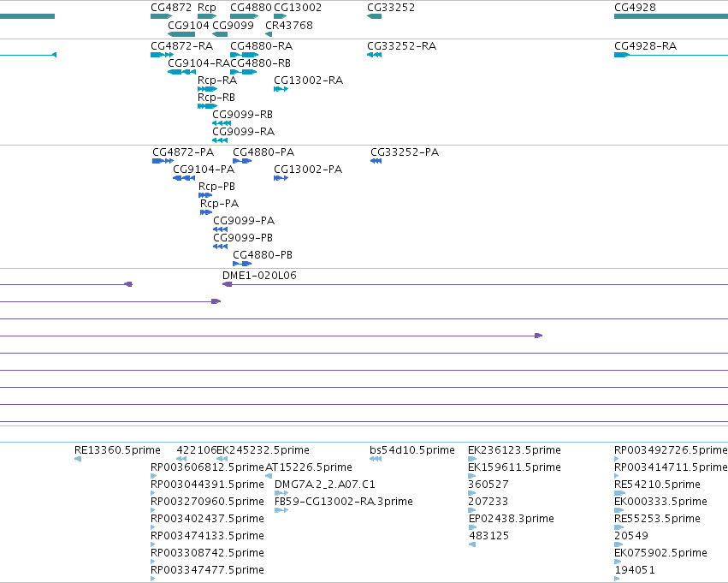Select the Rcp-RB transcript glyph
Image resolution: width=728 pixels, height=583 pixels.
click(208, 106)
